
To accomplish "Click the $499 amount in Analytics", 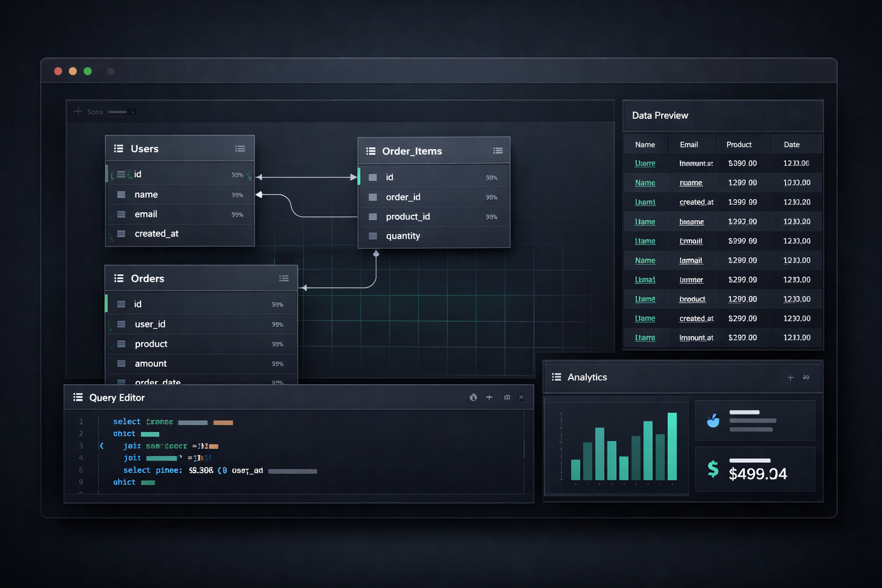I will pyautogui.click(x=757, y=474).
